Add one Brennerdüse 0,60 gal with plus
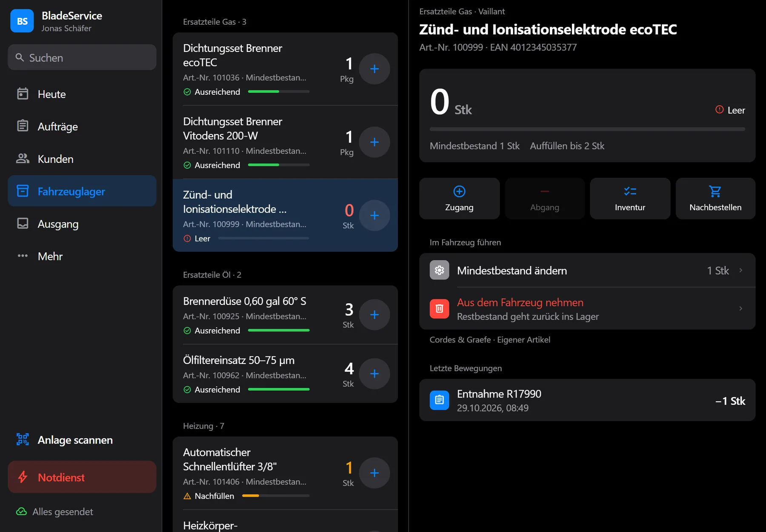The image size is (766, 532). tap(374, 315)
